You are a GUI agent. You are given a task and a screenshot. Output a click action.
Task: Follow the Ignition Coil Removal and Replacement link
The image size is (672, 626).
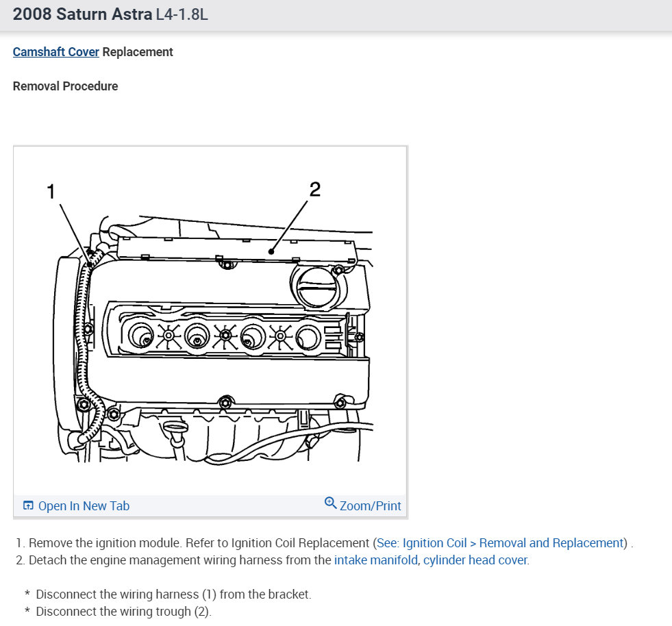click(x=499, y=542)
